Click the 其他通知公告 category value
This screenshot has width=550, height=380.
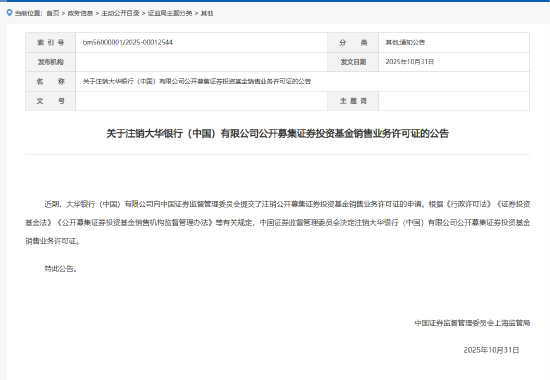(405, 42)
